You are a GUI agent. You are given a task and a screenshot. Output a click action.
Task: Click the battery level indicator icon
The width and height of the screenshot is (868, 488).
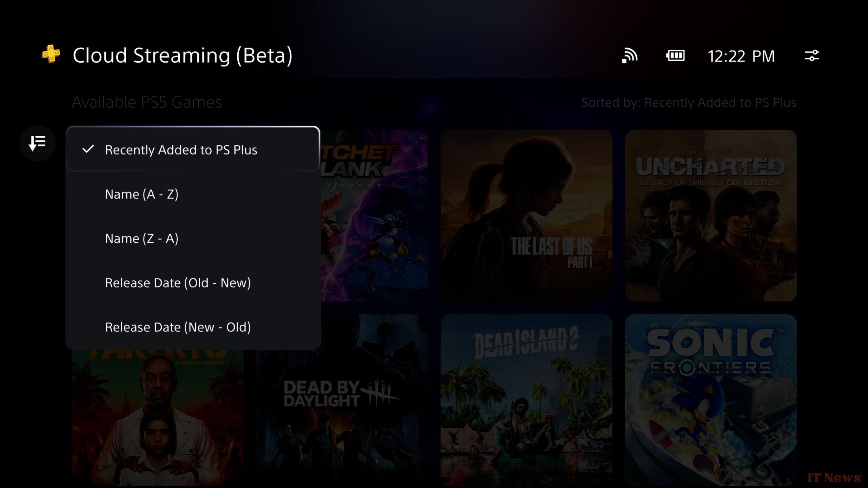click(x=675, y=56)
